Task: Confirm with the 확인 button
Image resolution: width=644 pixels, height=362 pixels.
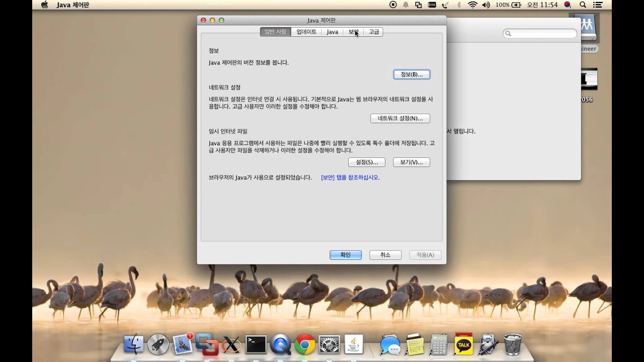Action: tap(346, 255)
